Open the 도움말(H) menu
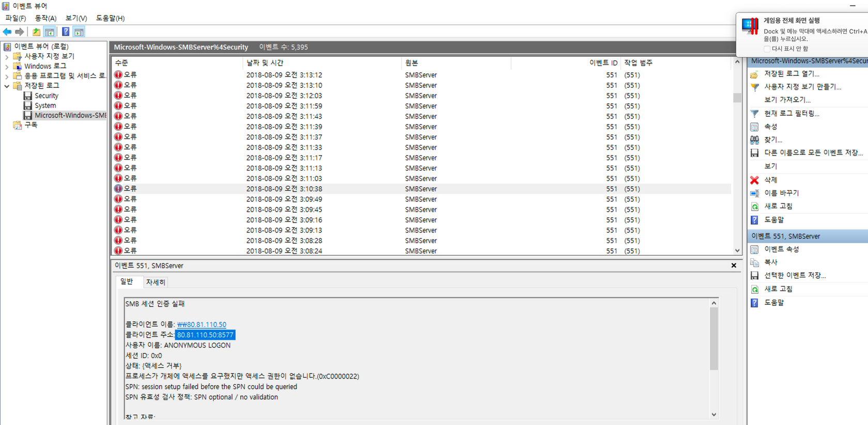Viewport: 868px width, 425px height. [x=110, y=18]
